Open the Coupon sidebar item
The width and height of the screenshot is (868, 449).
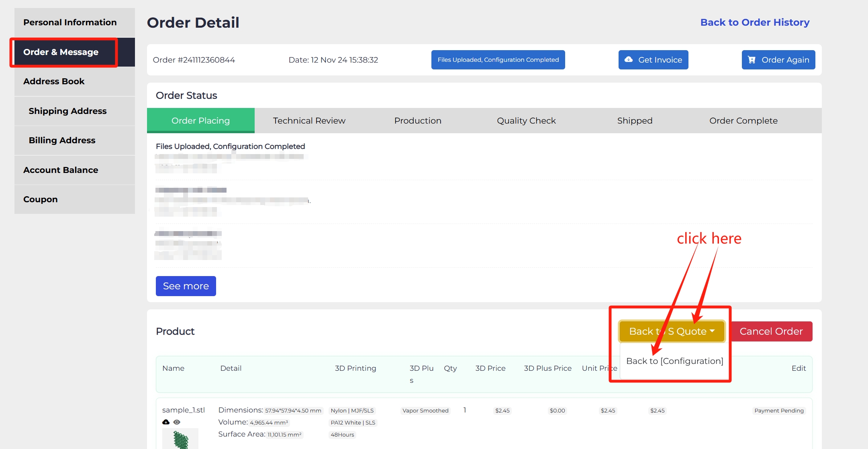40,199
